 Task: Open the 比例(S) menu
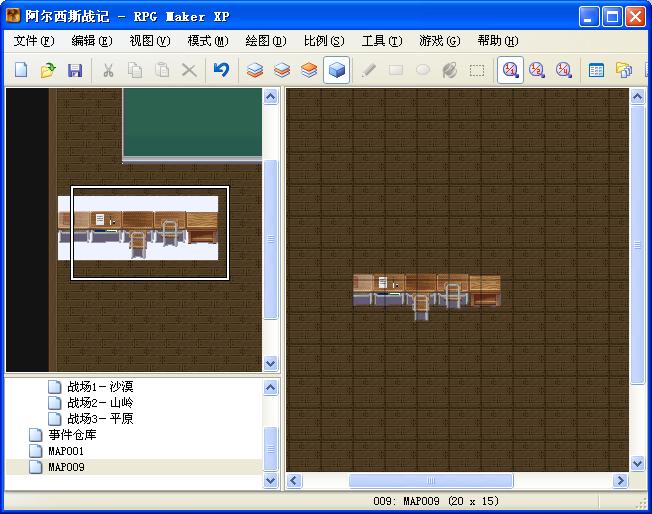click(324, 41)
